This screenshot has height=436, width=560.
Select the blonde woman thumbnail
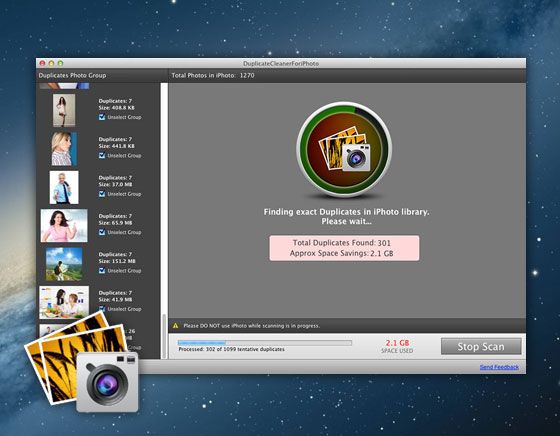coord(64,149)
